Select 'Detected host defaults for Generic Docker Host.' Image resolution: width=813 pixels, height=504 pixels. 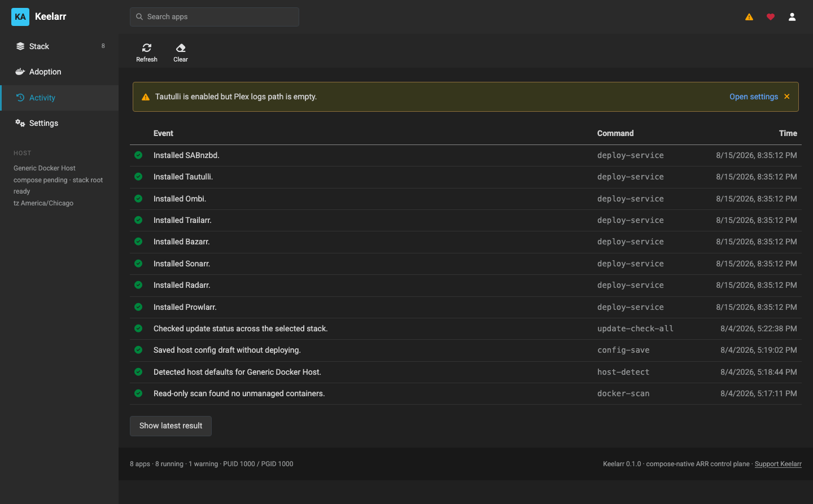[x=237, y=372]
